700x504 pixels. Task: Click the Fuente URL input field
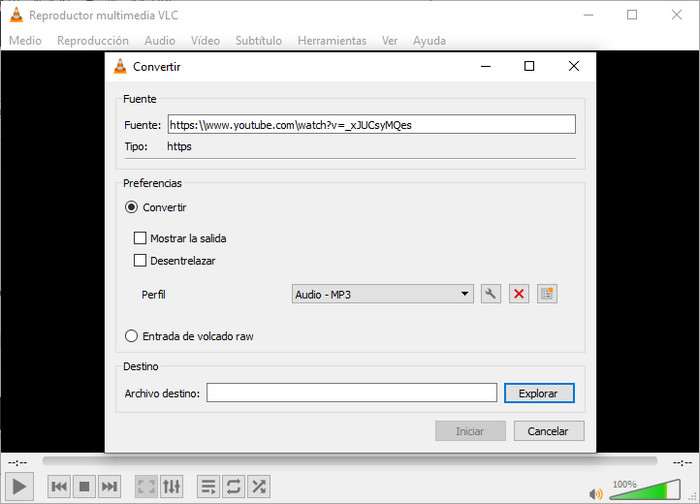(371, 125)
